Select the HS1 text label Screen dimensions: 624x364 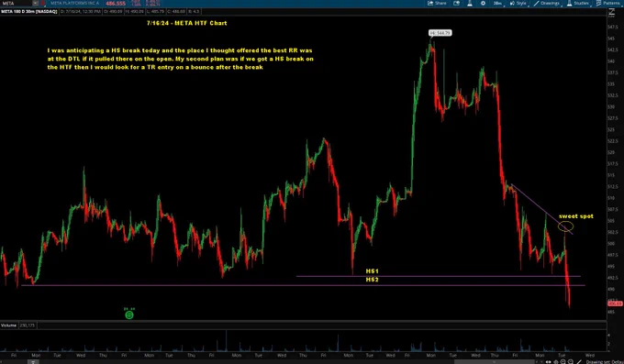tap(372, 271)
